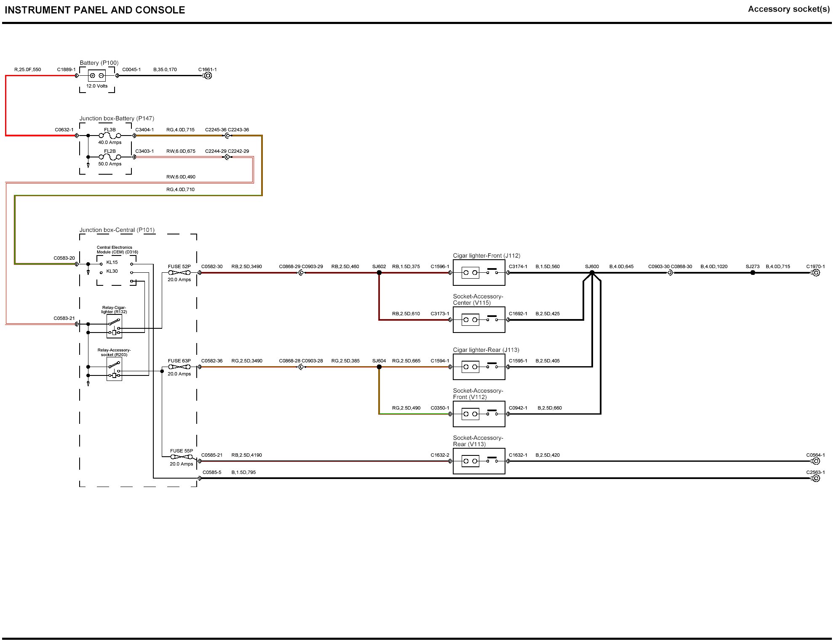Screen dimensions: 834x644
Task: Click the Relay-Cigar-lighter R132 symbol
Action: tap(114, 326)
